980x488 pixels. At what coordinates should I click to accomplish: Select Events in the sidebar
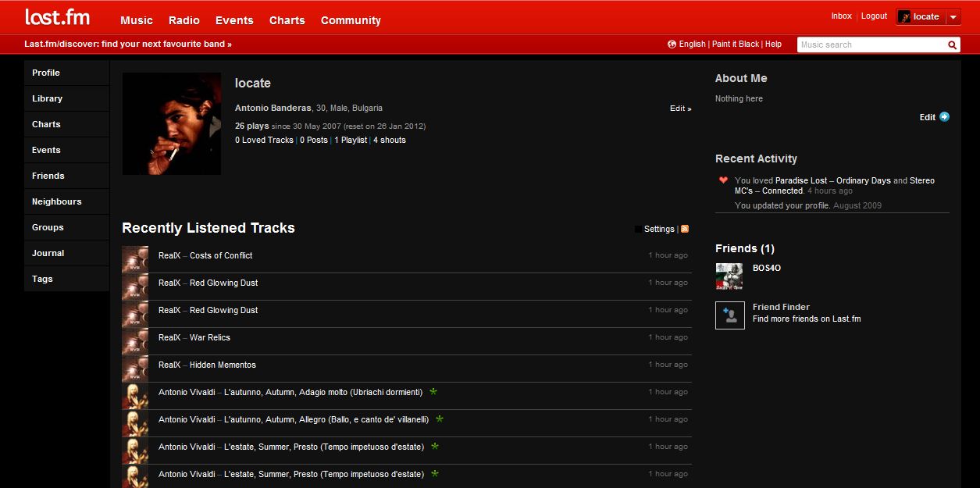click(x=67, y=150)
